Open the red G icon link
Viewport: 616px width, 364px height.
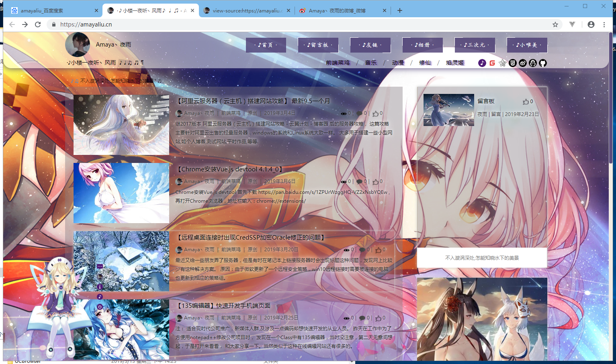(492, 63)
